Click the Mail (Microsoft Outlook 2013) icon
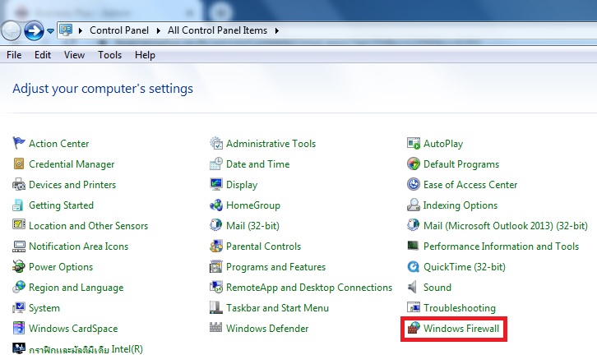This screenshot has width=597, height=364. click(414, 225)
